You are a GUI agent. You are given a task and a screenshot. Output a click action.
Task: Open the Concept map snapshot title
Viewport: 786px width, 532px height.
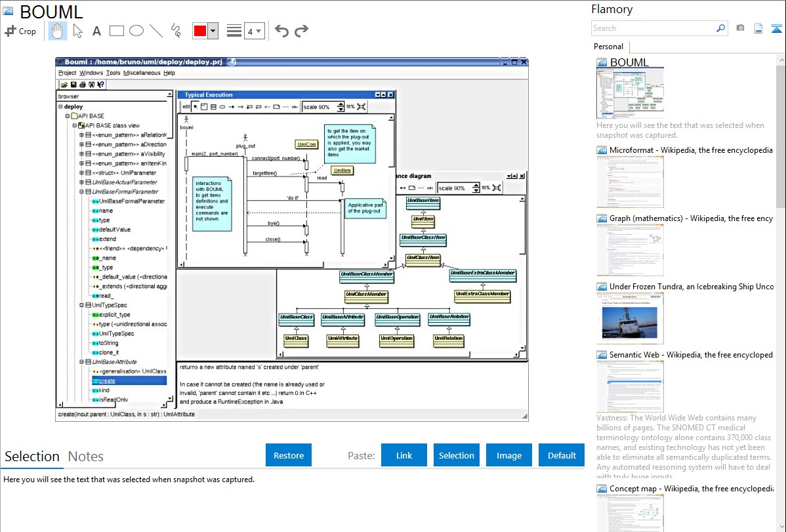click(691, 489)
